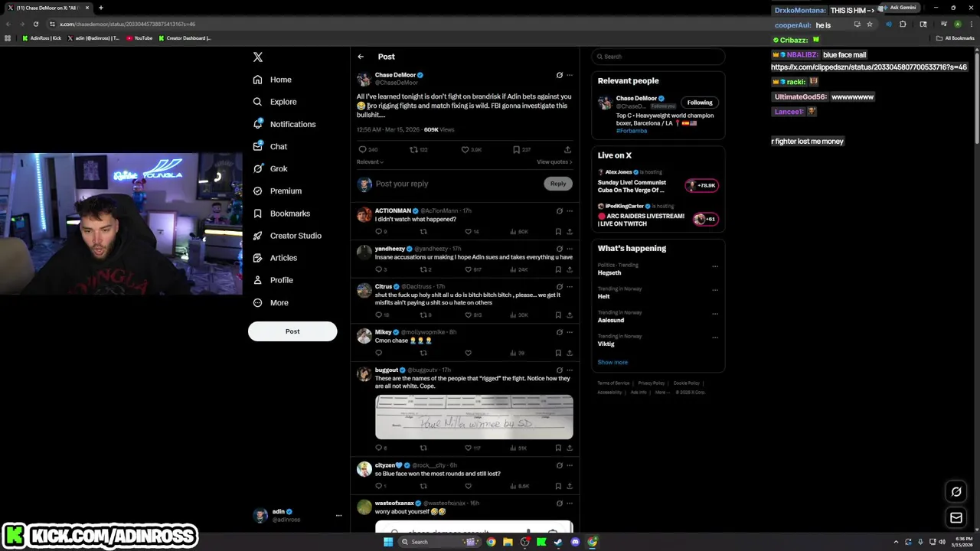980x551 pixels.
Task: Like yandheezy's reply
Action: [468, 269]
